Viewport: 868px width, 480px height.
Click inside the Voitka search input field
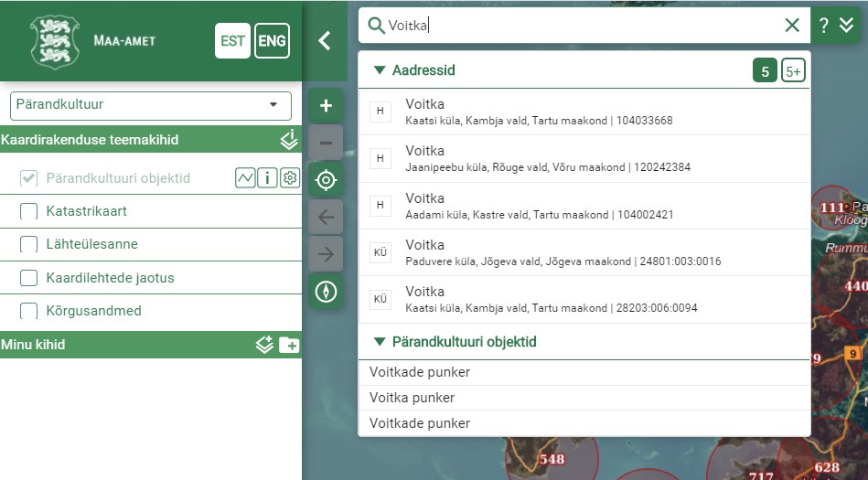click(x=585, y=26)
